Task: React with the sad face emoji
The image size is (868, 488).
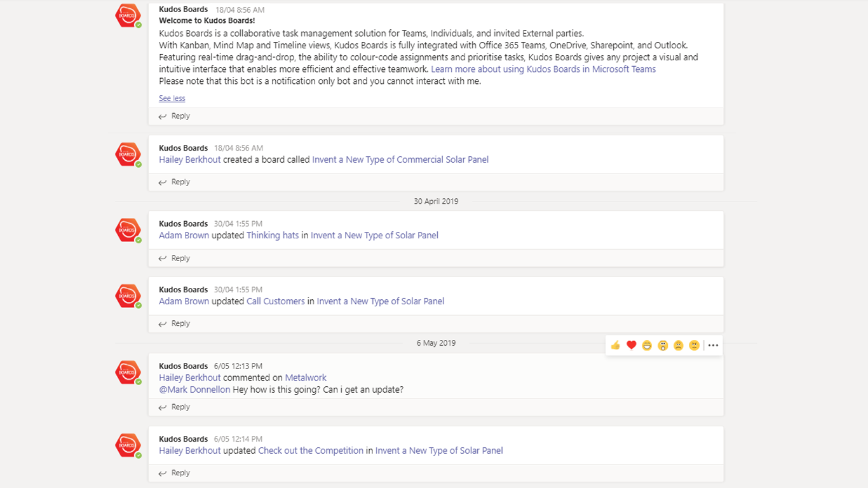Action: click(x=679, y=346)
